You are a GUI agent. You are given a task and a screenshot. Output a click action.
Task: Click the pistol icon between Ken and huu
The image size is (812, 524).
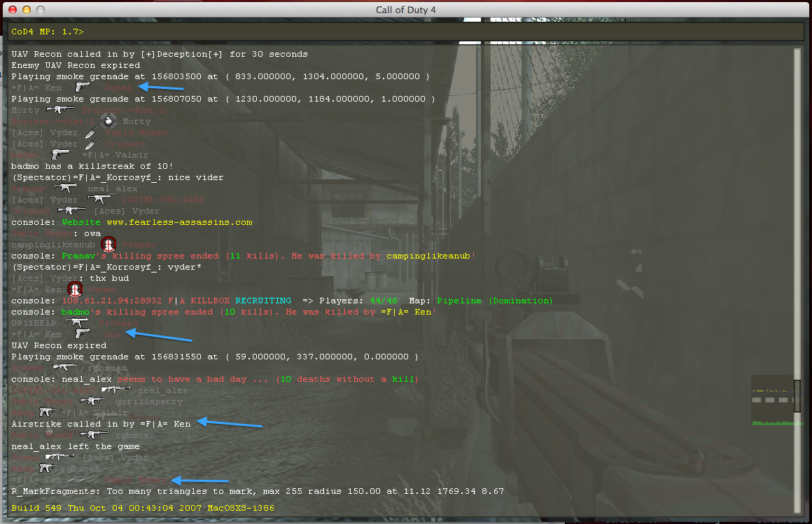[x=82, y=333]
